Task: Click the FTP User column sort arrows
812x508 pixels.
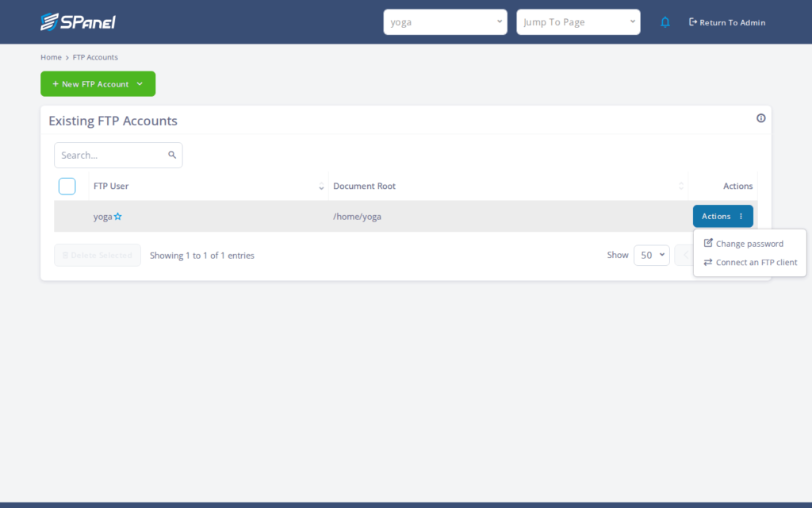Action: (321, 186)
